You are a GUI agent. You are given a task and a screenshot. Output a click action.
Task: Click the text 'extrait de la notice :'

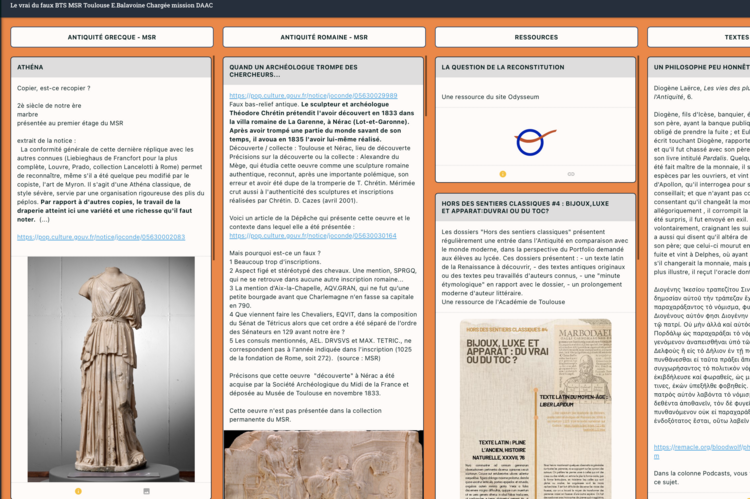46,141
